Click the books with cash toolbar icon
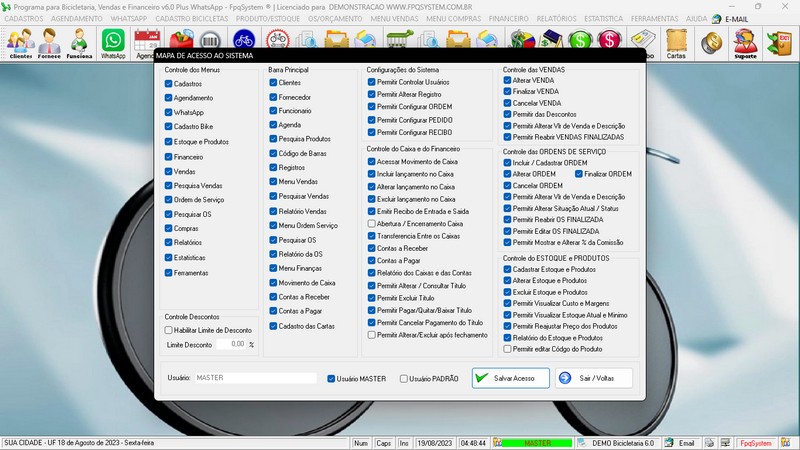Image resolution: width=800 pixels, height=450 pixels. 551,39
